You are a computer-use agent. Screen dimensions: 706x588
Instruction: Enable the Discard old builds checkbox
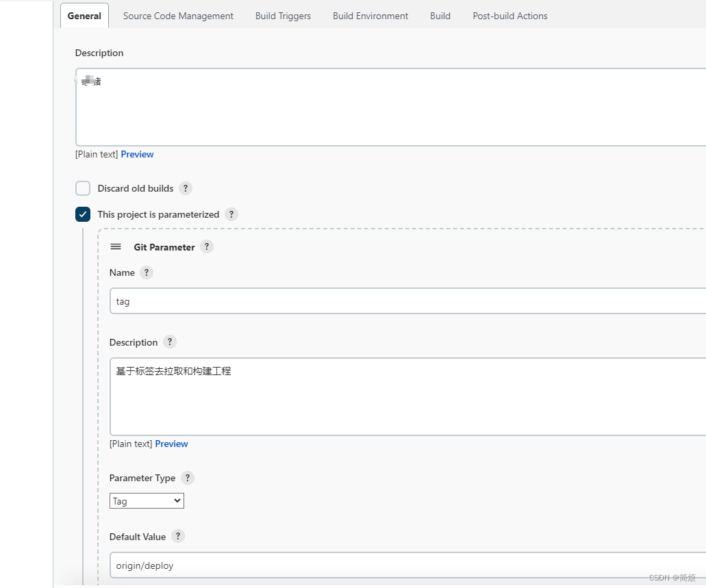(83, 188)
